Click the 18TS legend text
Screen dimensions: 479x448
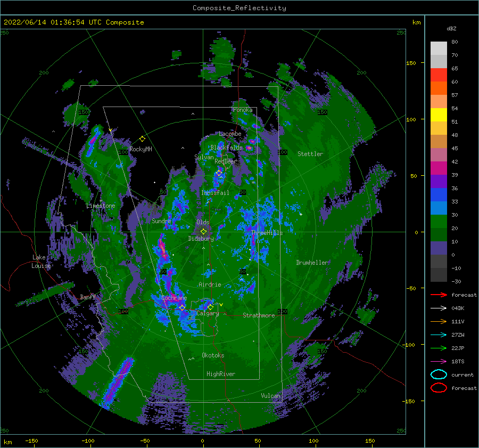(x=458, y=362)
